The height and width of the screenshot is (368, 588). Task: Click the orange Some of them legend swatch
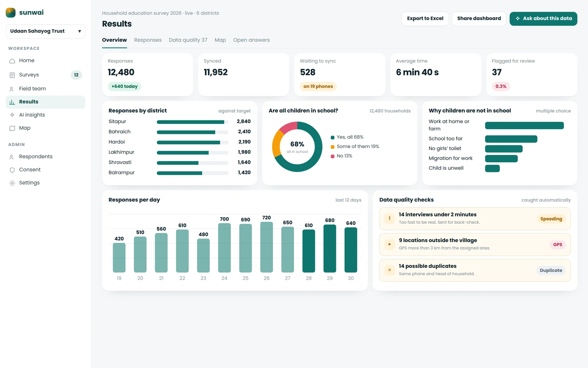pyautogui.click(x=333, y=147)
